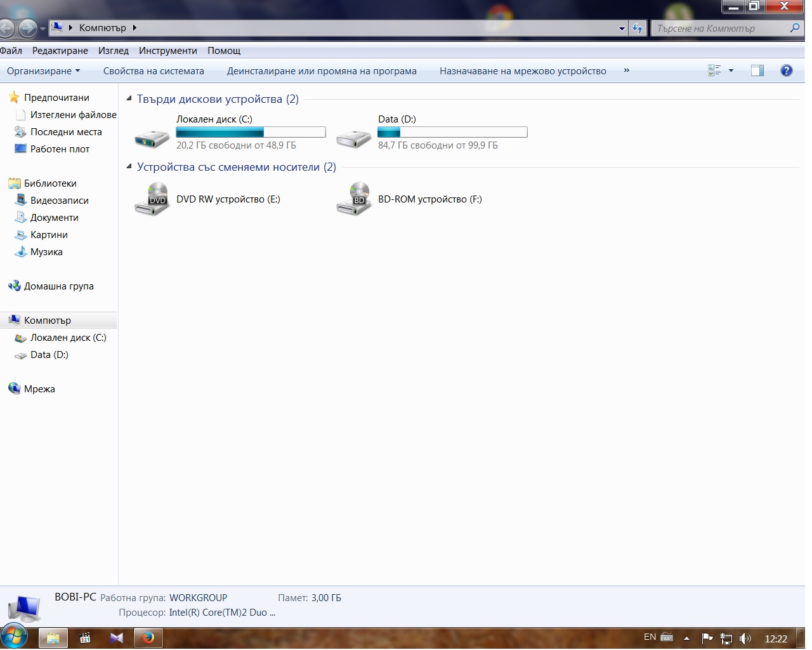Click 'Свойства на системата' button
The width and height of the screenshot is (812, 650).
pyautogui.click(x=154, y=70)
